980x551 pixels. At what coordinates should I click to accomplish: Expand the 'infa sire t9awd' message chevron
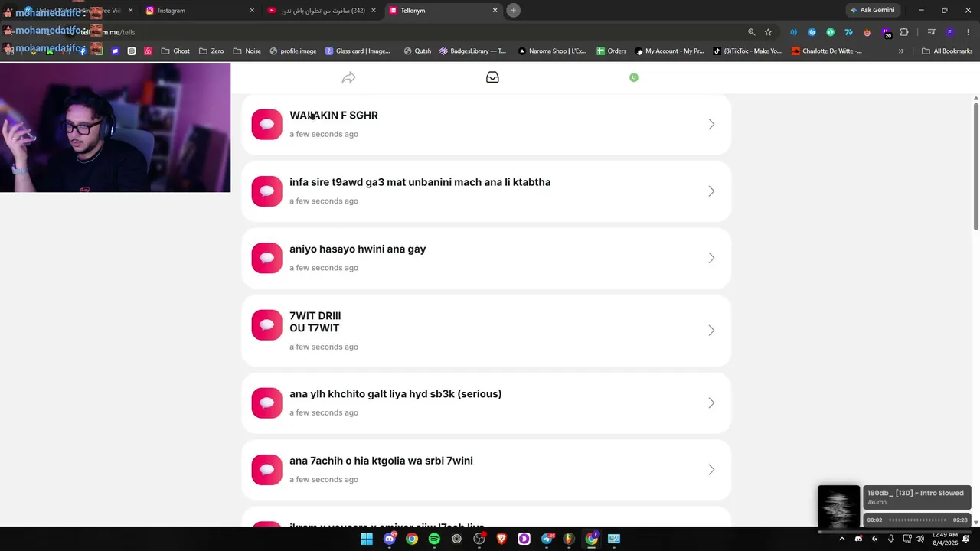click(x=711, y=191)
